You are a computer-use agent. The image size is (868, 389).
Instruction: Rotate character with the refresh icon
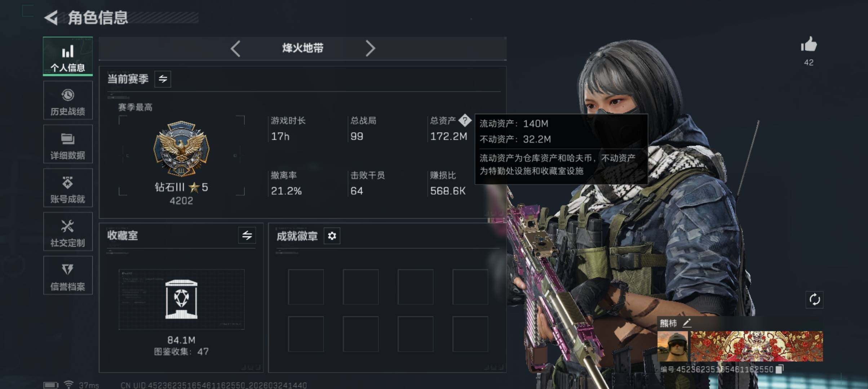(x=814, y=299)
